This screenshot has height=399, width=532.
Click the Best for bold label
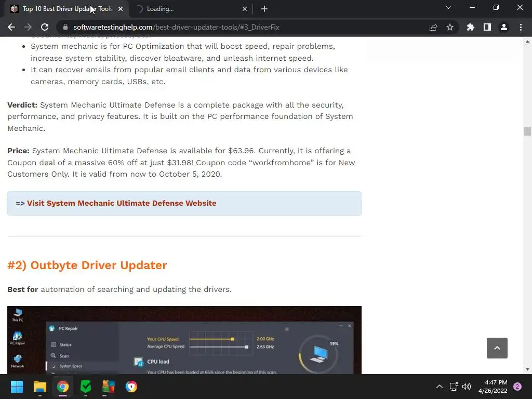(23, 289)
